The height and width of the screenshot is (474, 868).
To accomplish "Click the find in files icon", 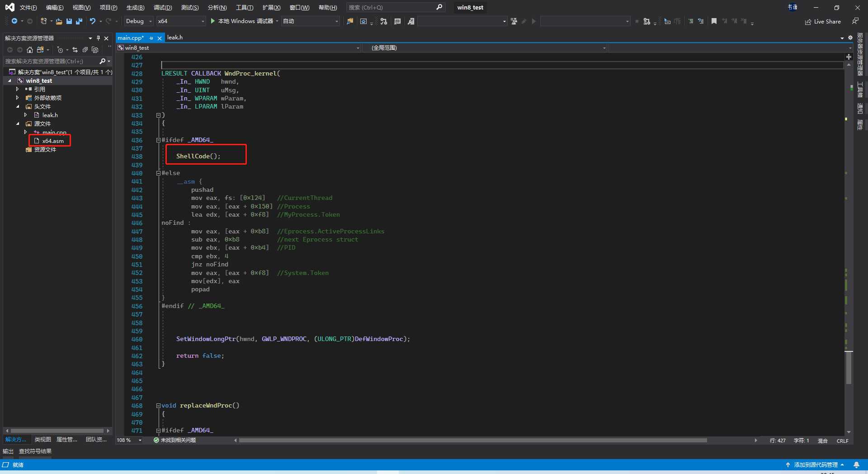I will pyautogui.click(x=350, y=21).
